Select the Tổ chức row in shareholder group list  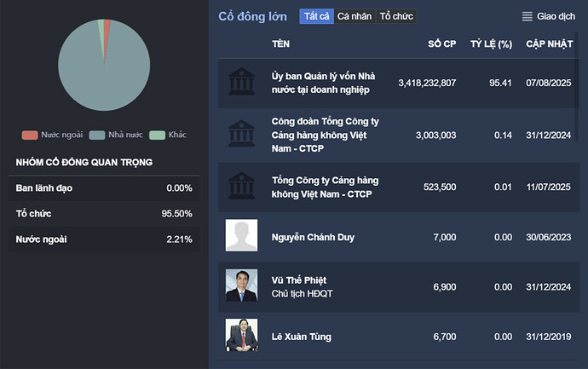(104, 214)
